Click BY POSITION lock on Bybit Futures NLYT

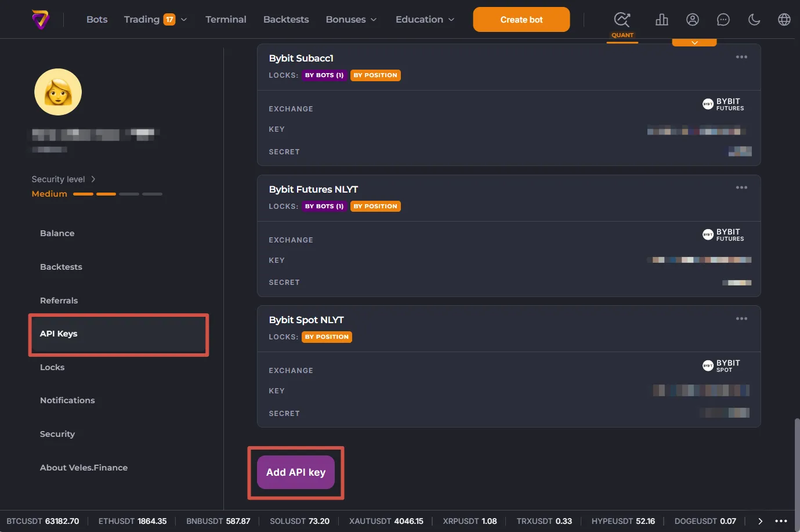click(375, 206)
